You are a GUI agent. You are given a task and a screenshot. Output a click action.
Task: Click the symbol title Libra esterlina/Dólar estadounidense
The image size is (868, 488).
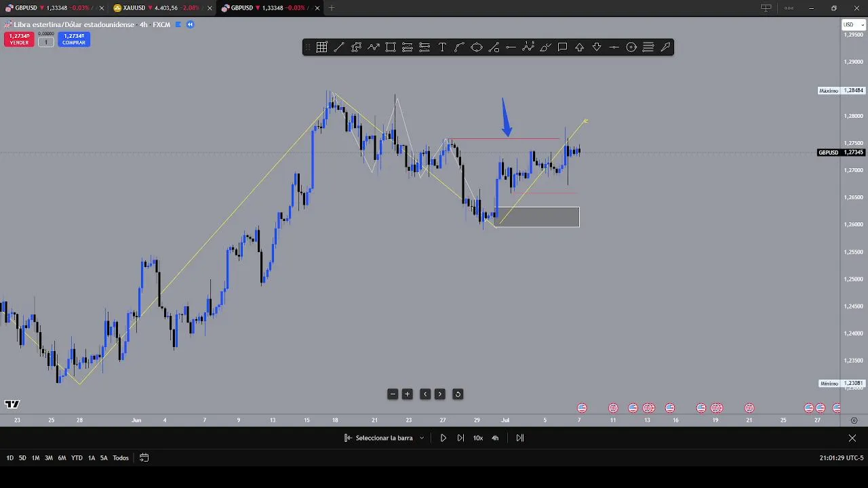point(73,24)
